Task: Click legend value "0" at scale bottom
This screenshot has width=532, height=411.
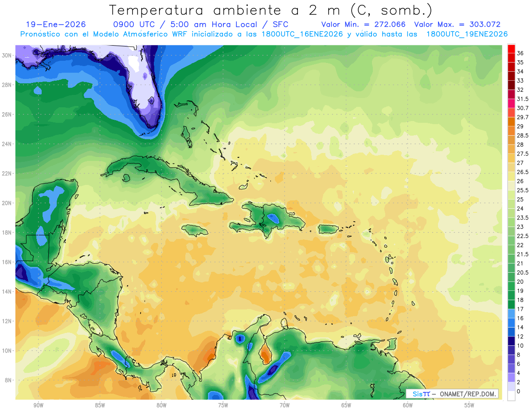Action: coord(519,391)
